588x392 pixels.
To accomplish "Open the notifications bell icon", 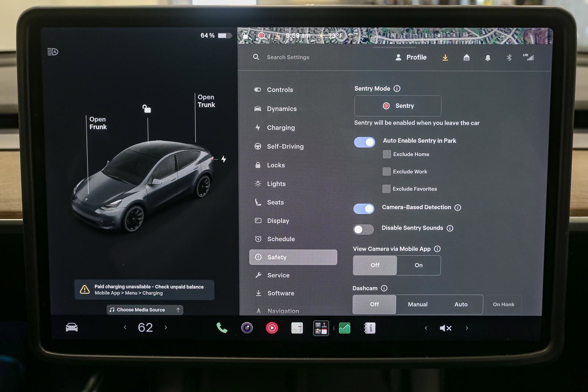I will tap(488, 58).
